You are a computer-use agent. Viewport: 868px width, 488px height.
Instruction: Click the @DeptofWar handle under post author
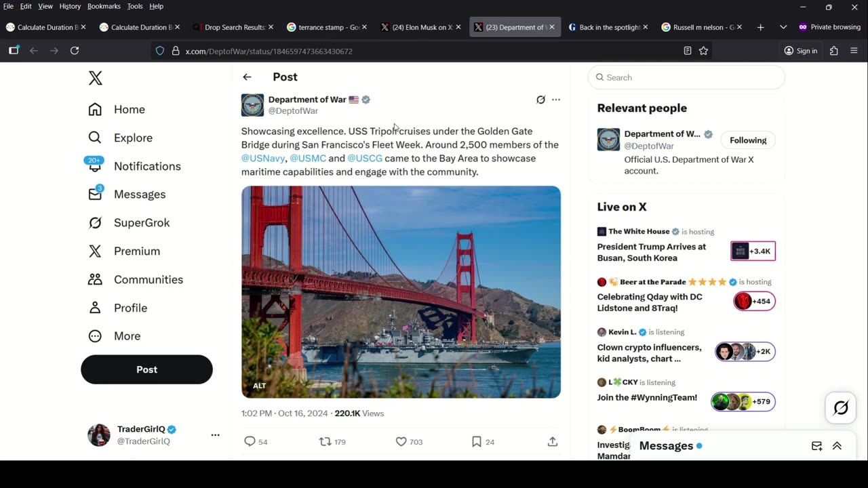click(x=293, y=111)
